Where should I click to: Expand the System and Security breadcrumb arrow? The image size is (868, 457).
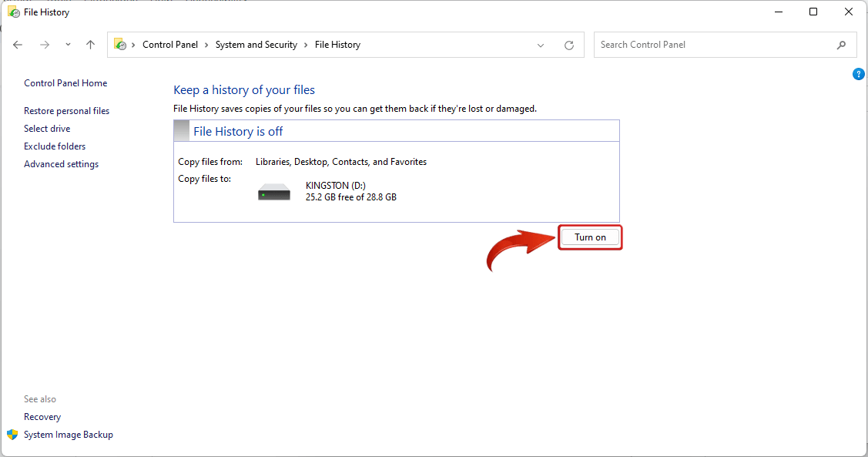tap(307, 45)
